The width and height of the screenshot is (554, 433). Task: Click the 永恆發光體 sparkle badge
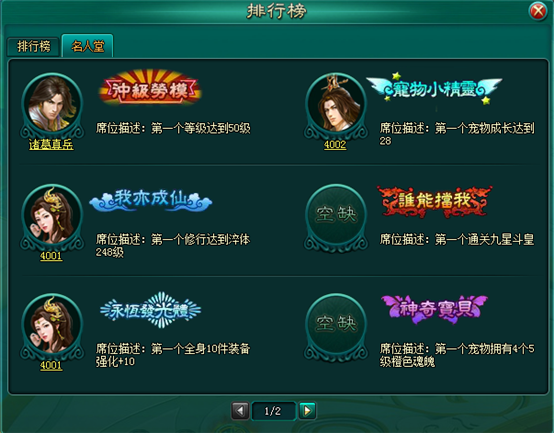(151, 310)
